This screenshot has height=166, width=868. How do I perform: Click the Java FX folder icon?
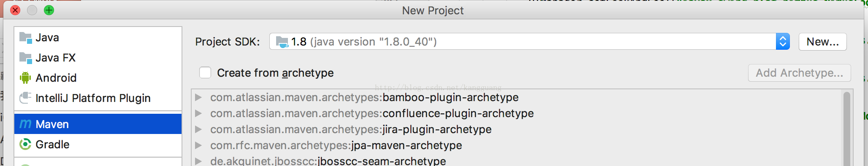25,58
